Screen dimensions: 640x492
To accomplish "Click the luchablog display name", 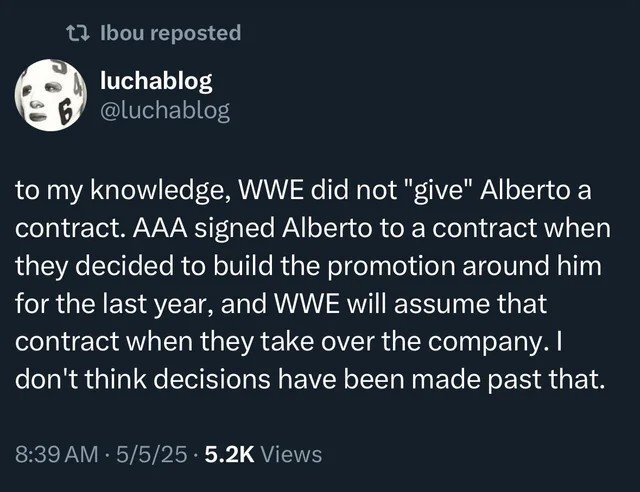I will 156,81.
